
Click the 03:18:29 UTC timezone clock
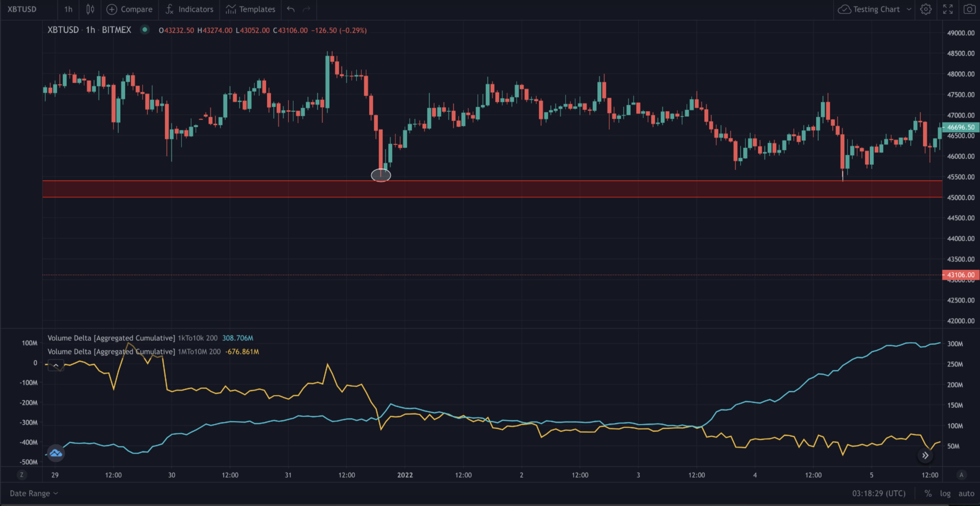878,493
